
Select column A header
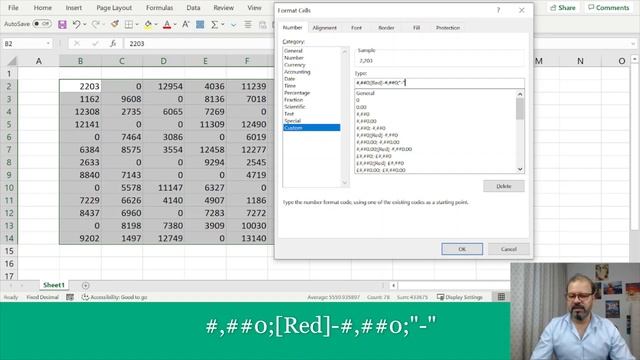coord(39,61)
